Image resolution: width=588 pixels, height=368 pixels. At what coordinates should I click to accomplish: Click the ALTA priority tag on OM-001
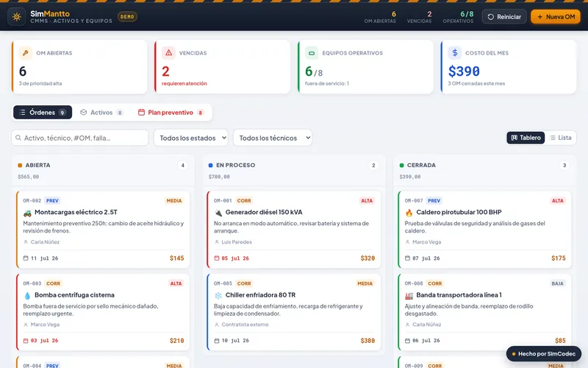tap(367, 201)
